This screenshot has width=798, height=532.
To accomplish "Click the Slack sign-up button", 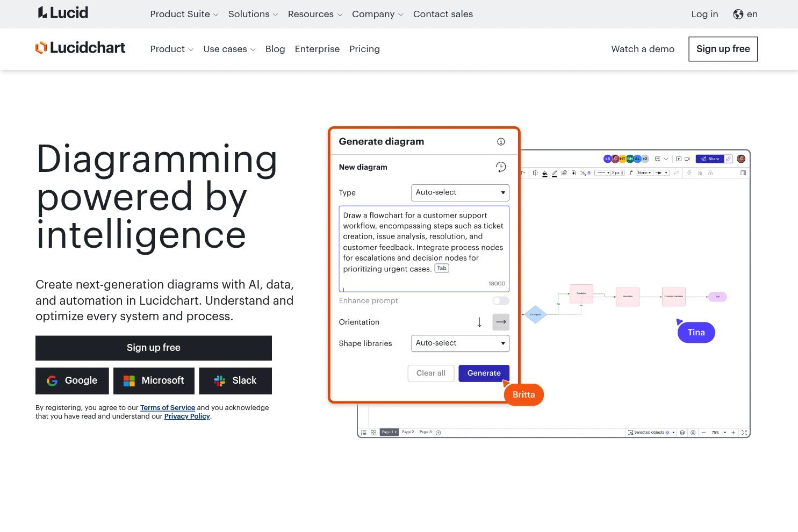I will coord(235,381).
